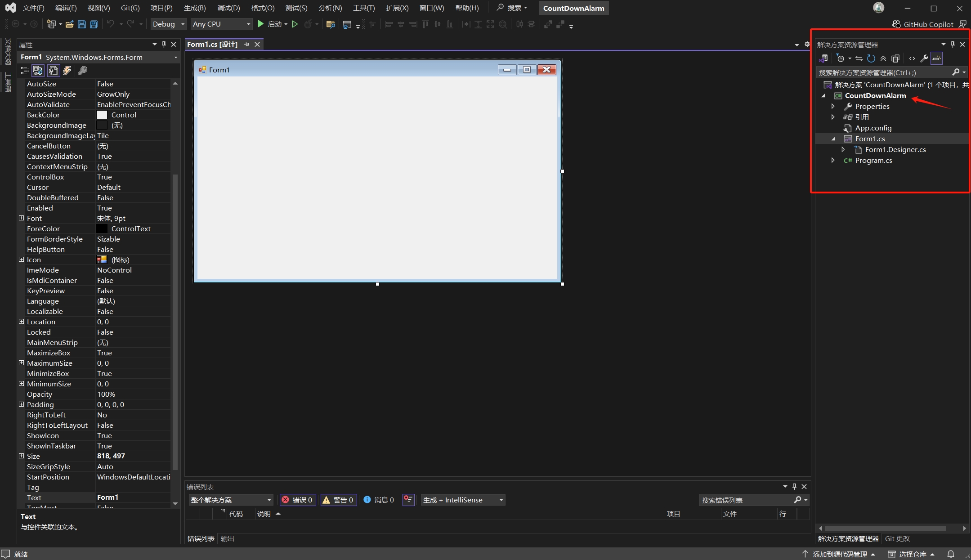Viewport: 971px width, 560px height.
Task: Click 添加到源代码管理 in status bar
Action: (x=839, y=554)
